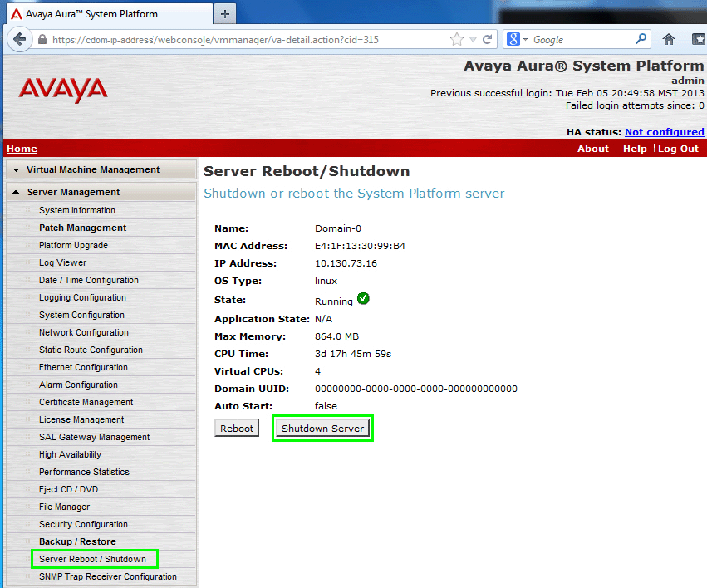Open a new browser tab

[x=225, y=14]
